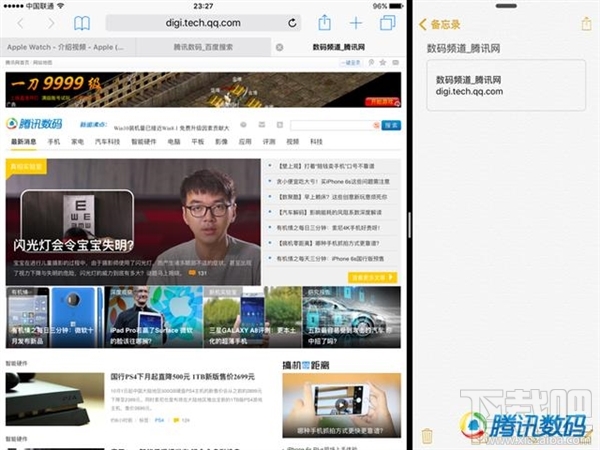Click the blue 搜索 button
600x450 pixels.
391,125
